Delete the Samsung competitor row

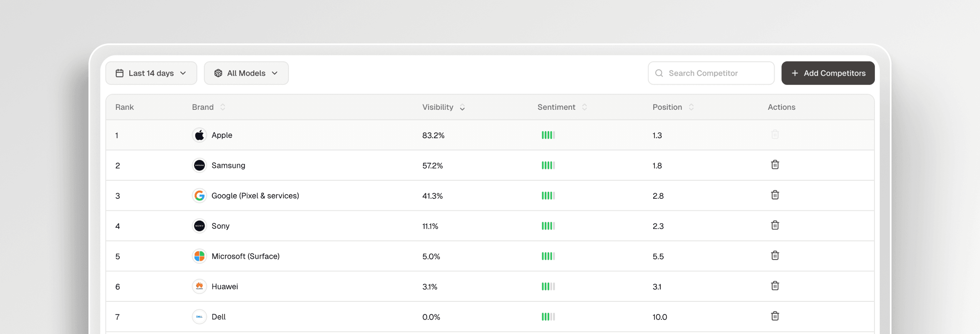(775, 165)
